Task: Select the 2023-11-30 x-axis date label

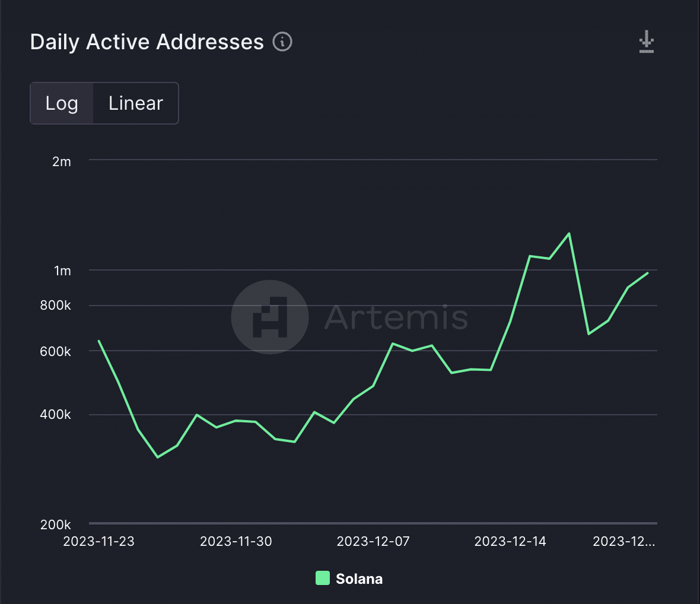Action: coord(236,541)
